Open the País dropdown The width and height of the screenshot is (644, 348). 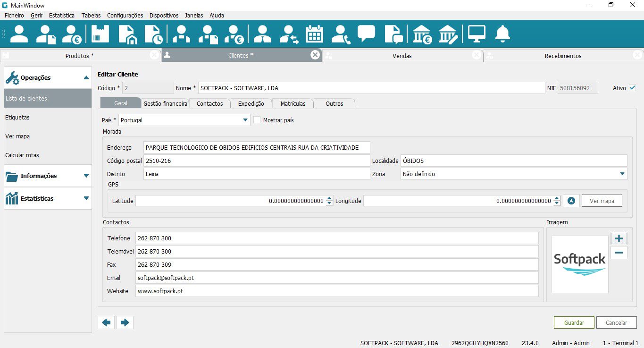pyautogui.click(x=184, y=120)
